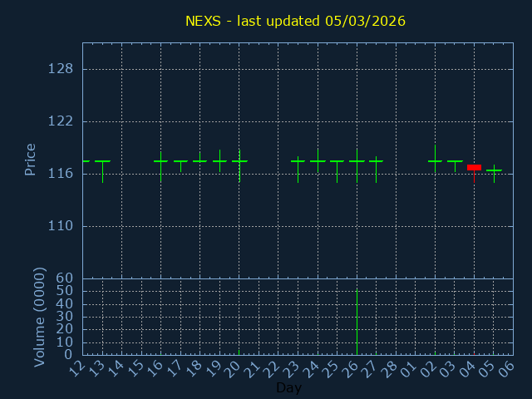Click the candlestick on day 19
This screenshot has height=399, width=532.
219,161
